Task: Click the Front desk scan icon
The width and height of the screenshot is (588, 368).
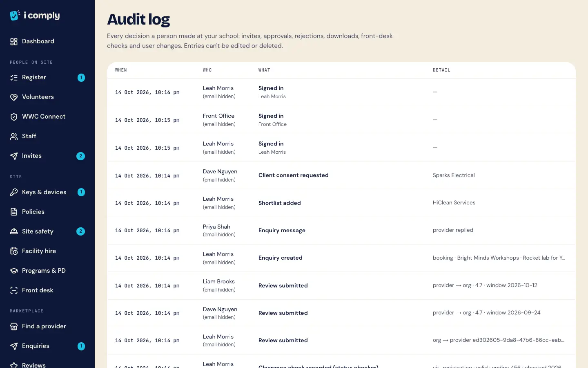Action: tap(14, 290)
